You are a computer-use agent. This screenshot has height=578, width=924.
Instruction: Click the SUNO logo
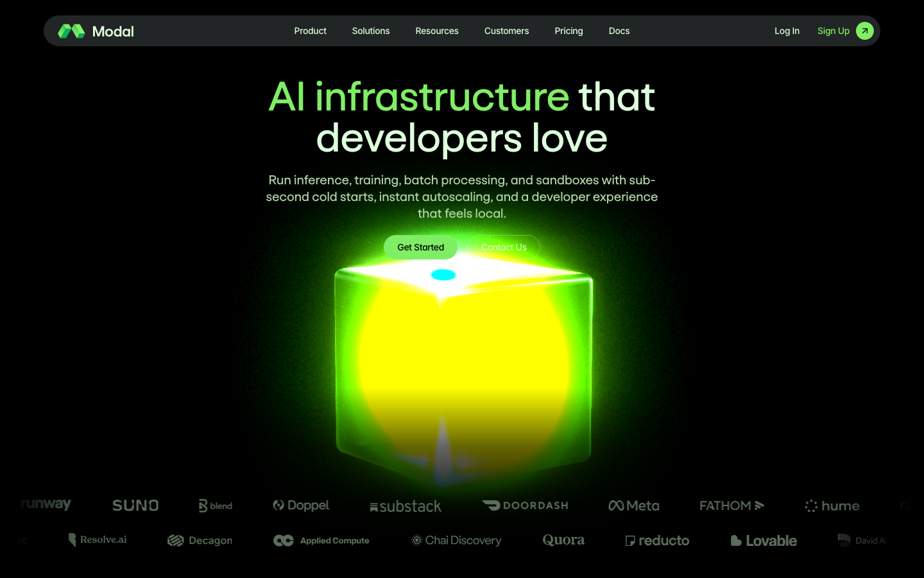135,505
